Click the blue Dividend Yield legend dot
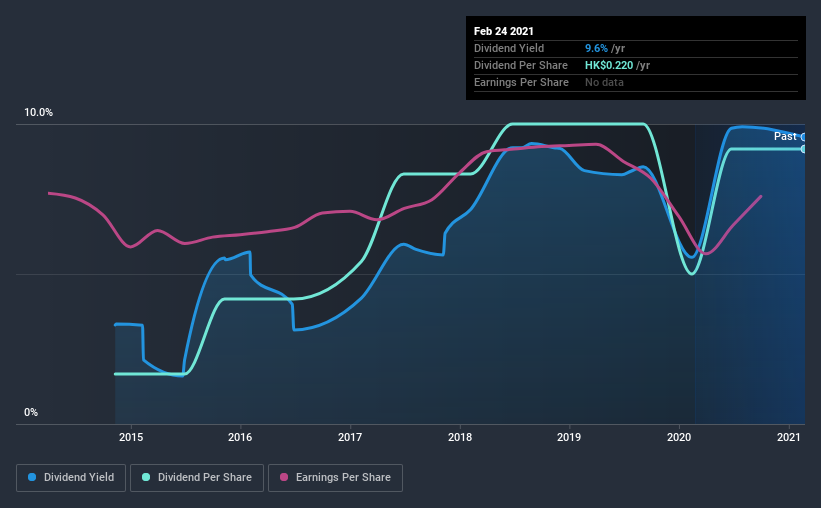 [32, 477]
